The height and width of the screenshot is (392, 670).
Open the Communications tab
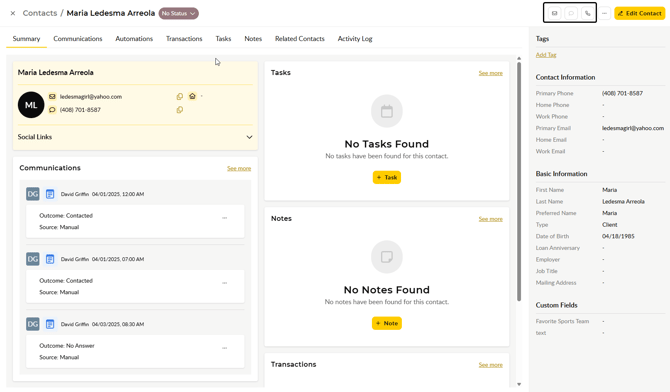pos(78,38)
